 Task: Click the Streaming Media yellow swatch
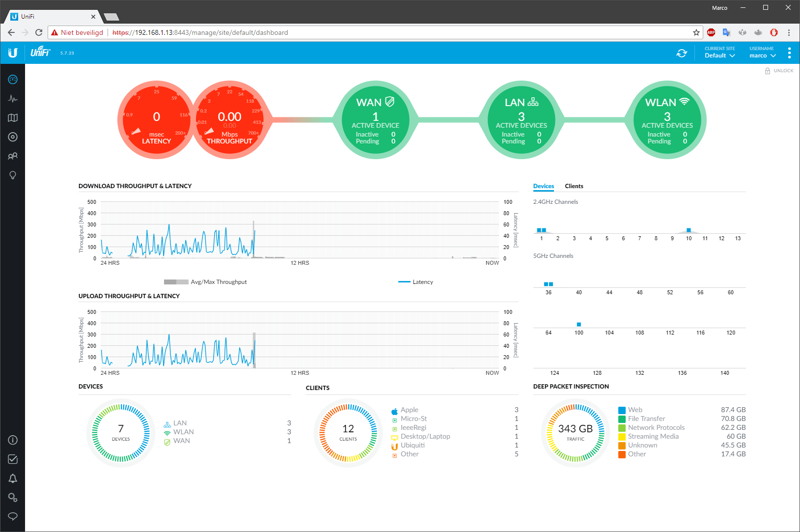[622, 437]
